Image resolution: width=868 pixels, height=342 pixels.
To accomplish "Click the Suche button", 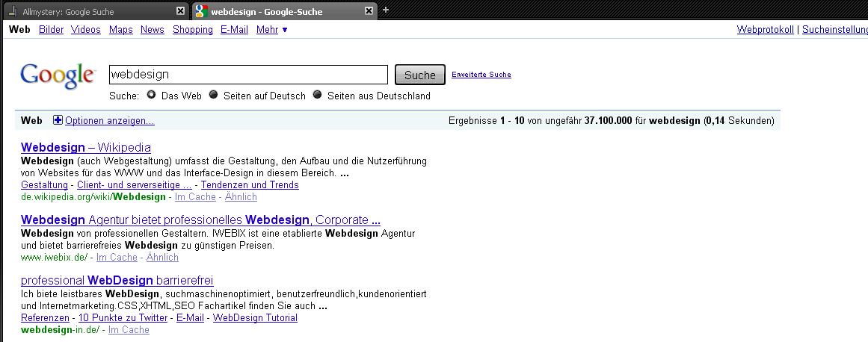I will [x=419, y=75].
